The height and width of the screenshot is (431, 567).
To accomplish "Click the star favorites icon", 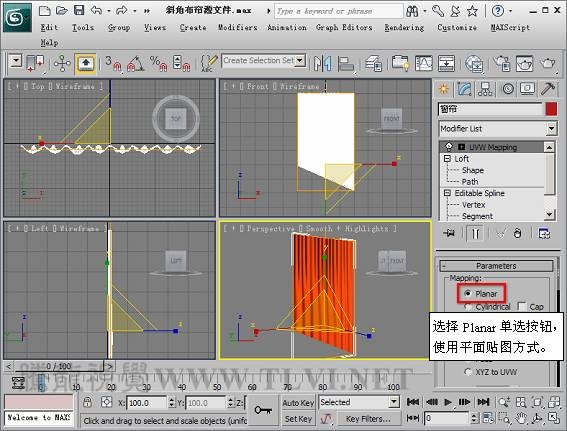I will tap(472, 11).
